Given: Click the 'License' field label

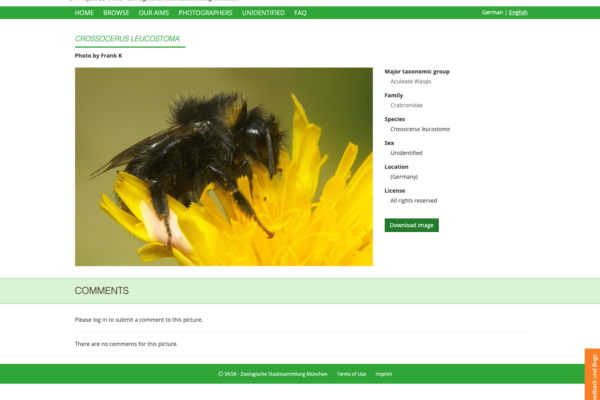Looking at the screenshot, I should click(395, 190).
